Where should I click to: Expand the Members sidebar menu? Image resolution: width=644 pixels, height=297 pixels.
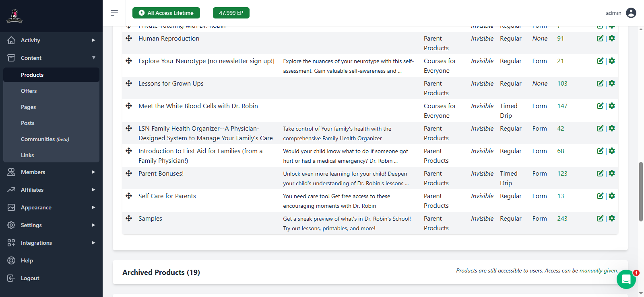51,172
